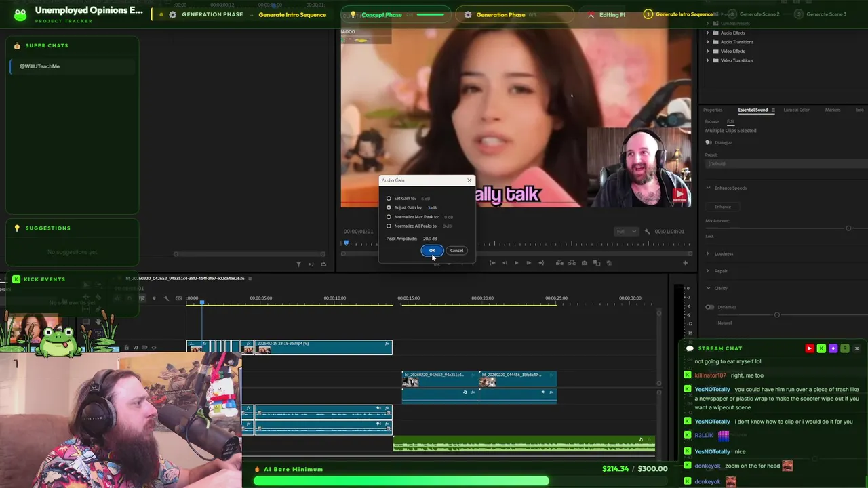
Task: Step back one frame in program monitor
Action: (505, 263)
